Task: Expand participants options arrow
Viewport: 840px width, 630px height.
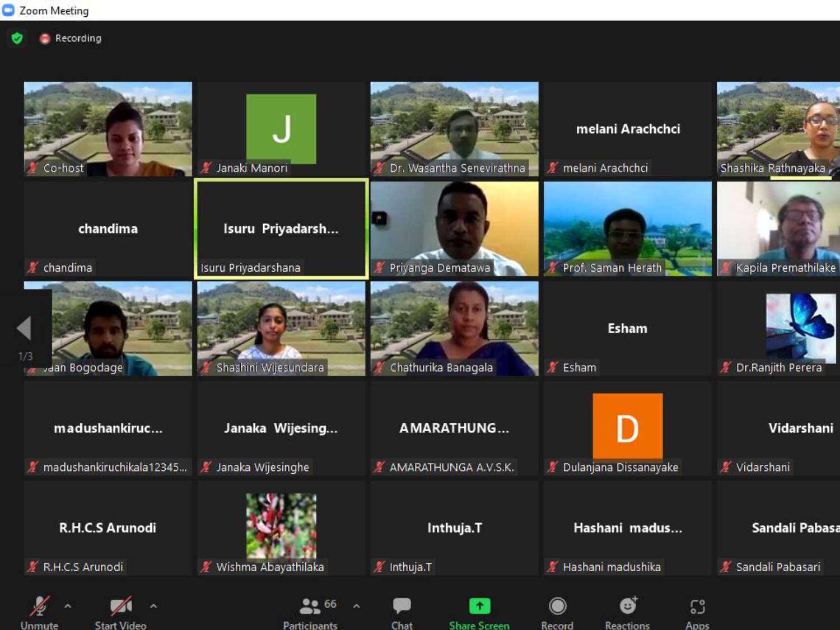Action: [x=356, y=606]
